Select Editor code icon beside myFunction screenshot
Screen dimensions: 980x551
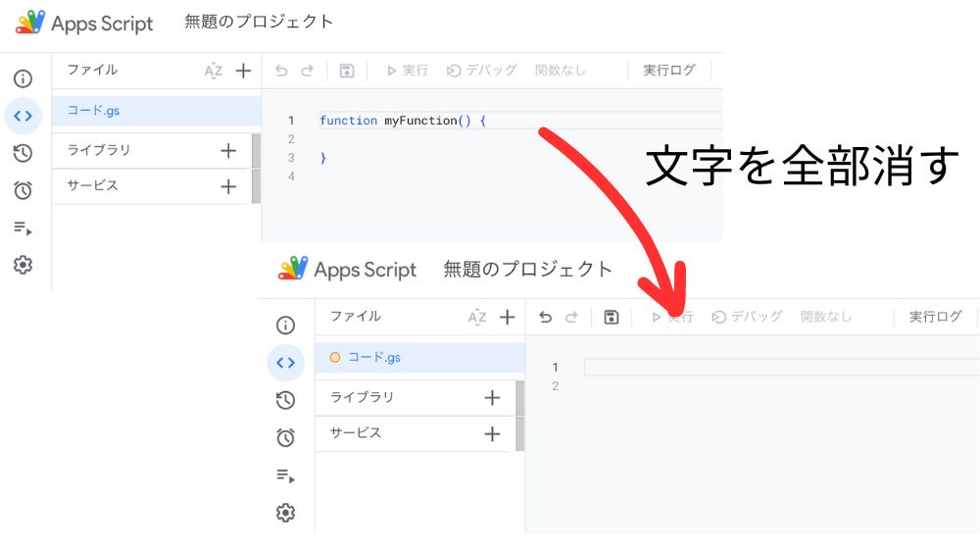(x=24, y=116)
